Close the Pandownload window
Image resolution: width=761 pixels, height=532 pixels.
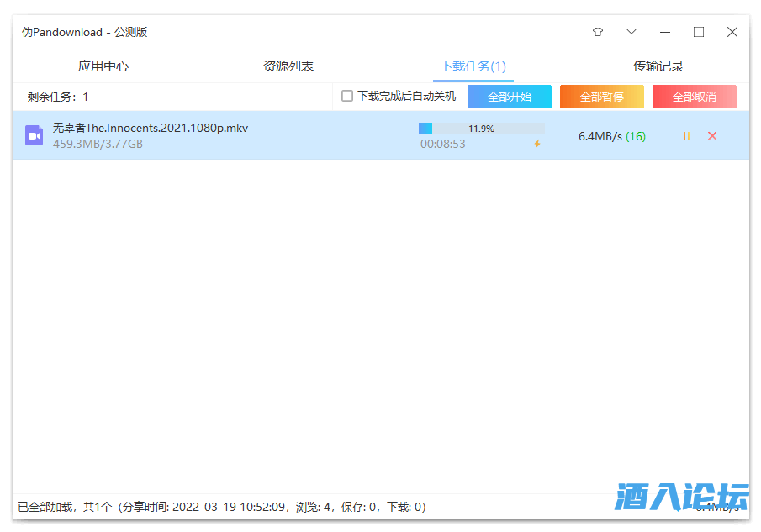(x=732, y=32)
